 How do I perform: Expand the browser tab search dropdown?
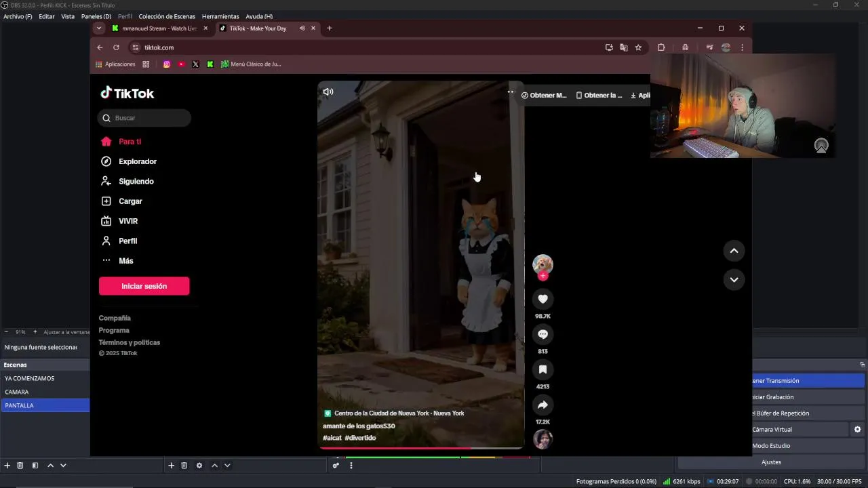(99, 28)
